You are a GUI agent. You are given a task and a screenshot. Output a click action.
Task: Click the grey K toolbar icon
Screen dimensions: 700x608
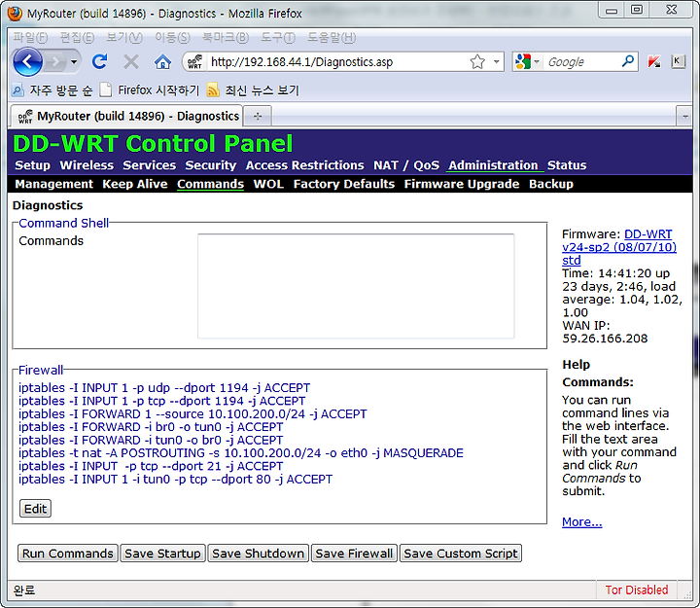click(678, 61)
